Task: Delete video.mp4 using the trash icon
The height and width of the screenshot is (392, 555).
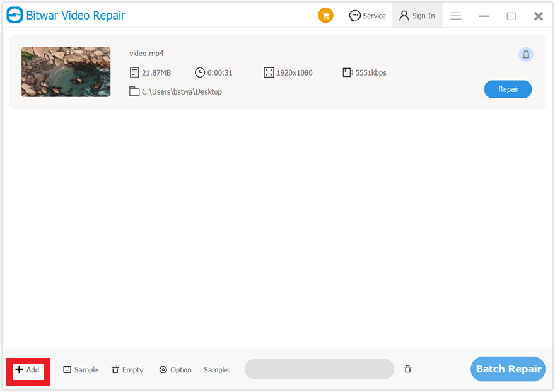Action: coord(526,54)
